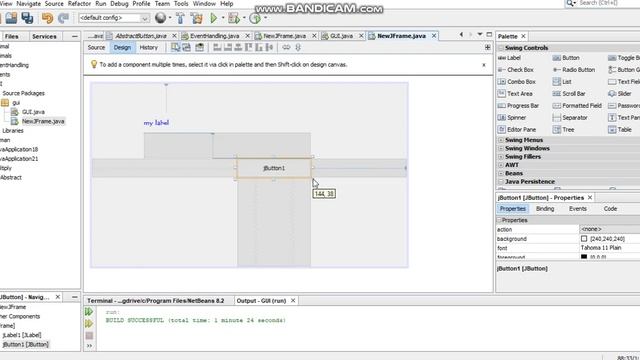This screenshot has width=640, height=360.
Task: Click the Change horizontal resizability icon
Action: click(286, 47)
